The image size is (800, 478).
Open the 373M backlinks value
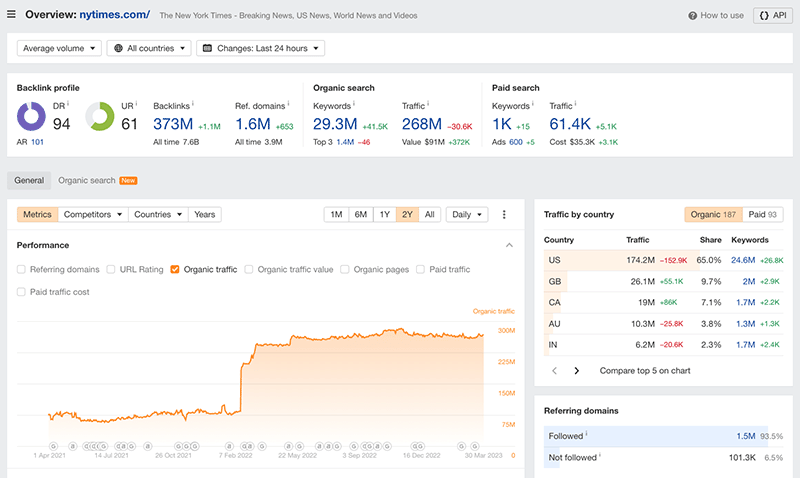click(173, 124)
